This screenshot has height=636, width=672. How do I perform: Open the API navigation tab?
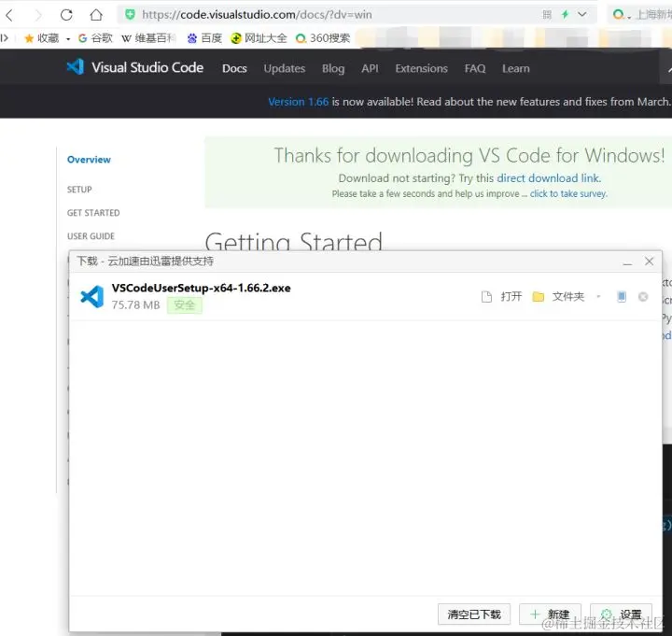click(370, 68)
